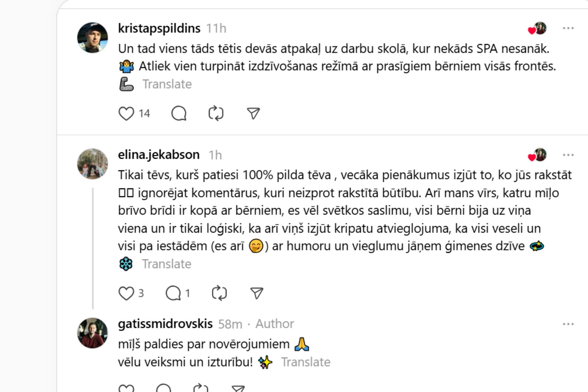The height and width of the screenshot is (392, 588).
Task: Like elina.jekabson's comment
Action: point(126,293)
